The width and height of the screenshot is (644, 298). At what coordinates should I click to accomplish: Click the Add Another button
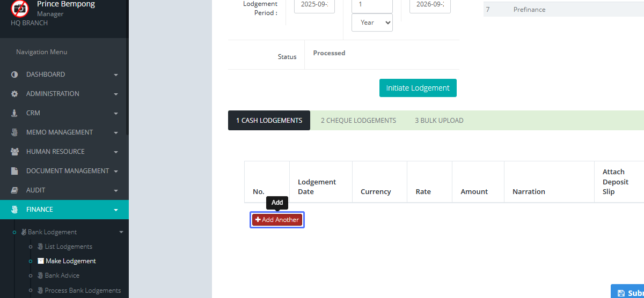[277, 220]
